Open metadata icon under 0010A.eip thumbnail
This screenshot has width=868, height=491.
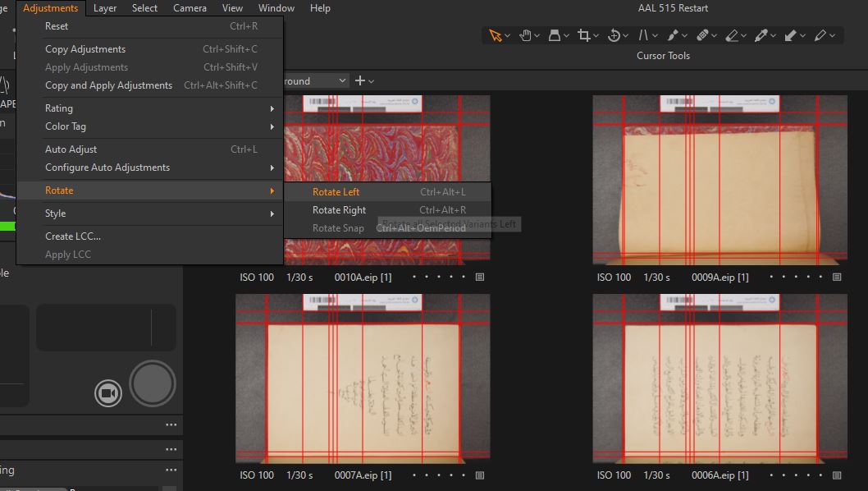tap(480, 277)
